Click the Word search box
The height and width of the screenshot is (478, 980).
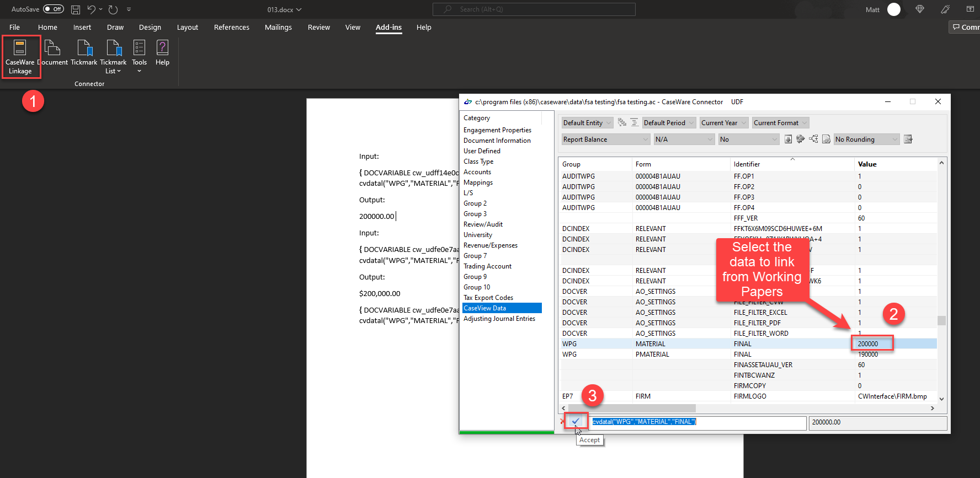tap(534, 9)
